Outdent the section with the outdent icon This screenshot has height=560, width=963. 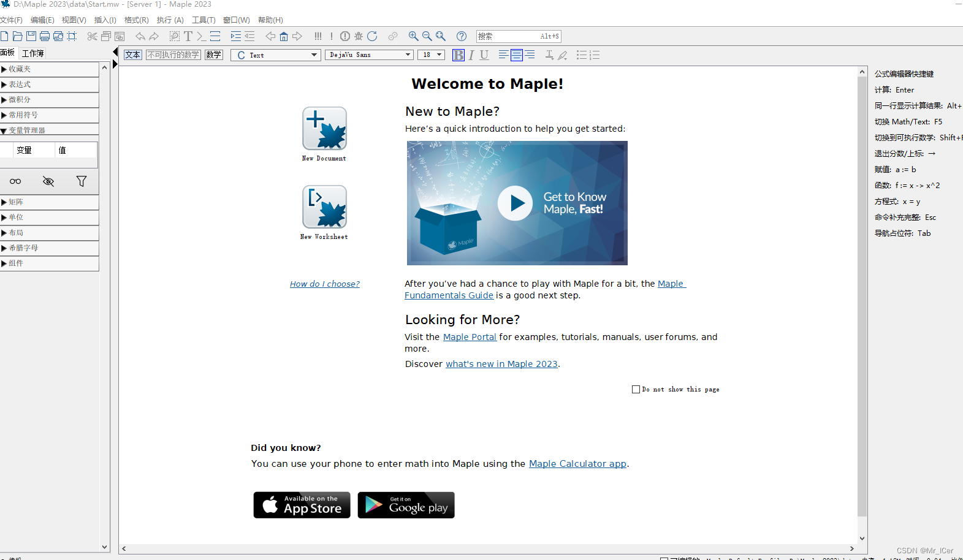(249, 36)
